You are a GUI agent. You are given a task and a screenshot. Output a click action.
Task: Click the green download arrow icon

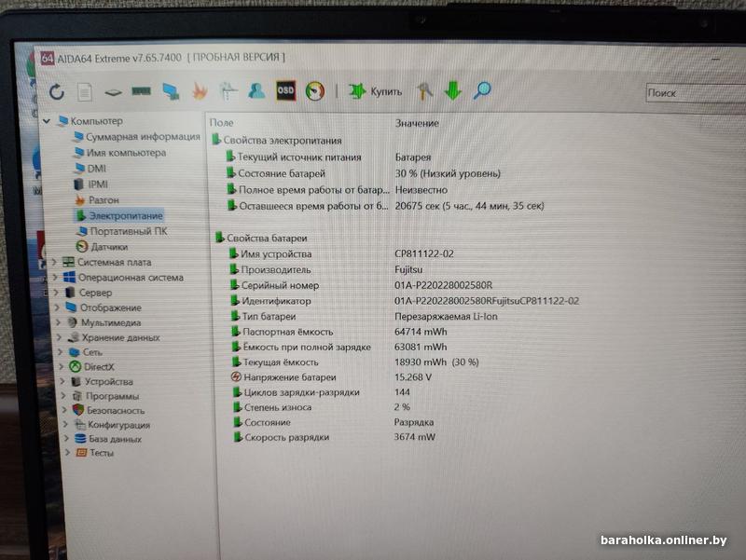[453, 89]
